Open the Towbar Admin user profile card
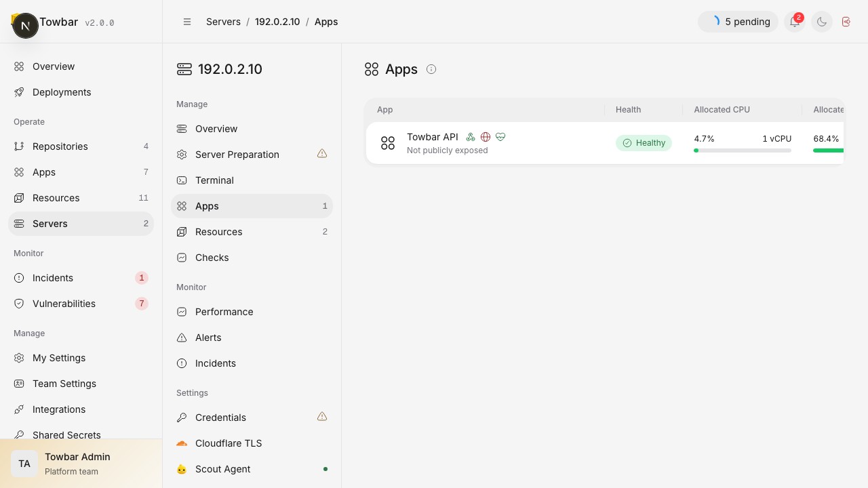The image size is (868, 488). [81, 464]
